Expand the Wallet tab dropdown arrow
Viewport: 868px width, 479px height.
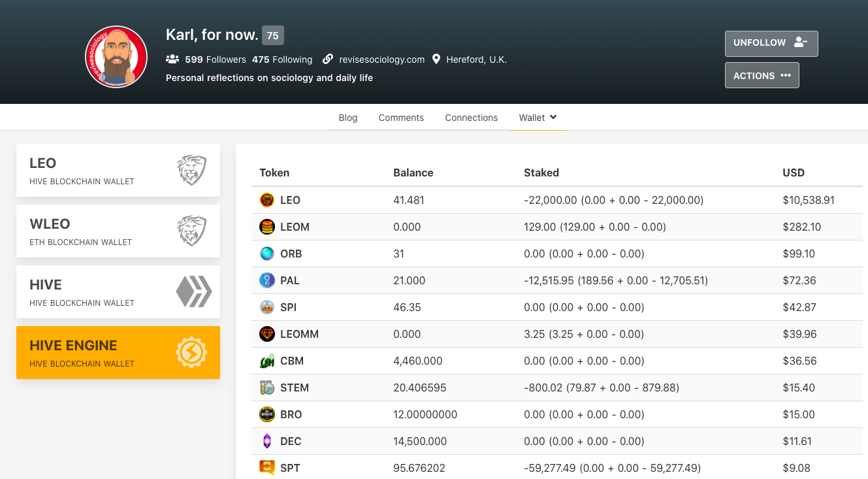click(x=553, y=117)
